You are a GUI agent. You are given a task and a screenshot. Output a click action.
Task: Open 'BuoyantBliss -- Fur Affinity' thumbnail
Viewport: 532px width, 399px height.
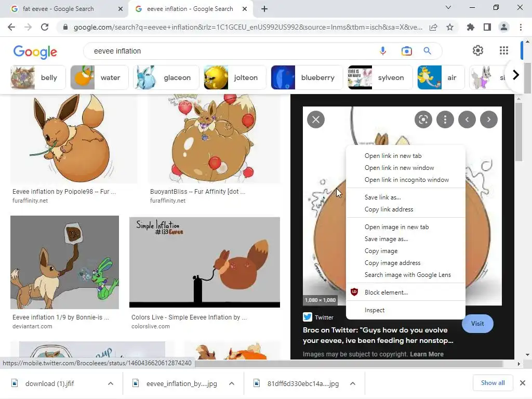pos(214,139)
